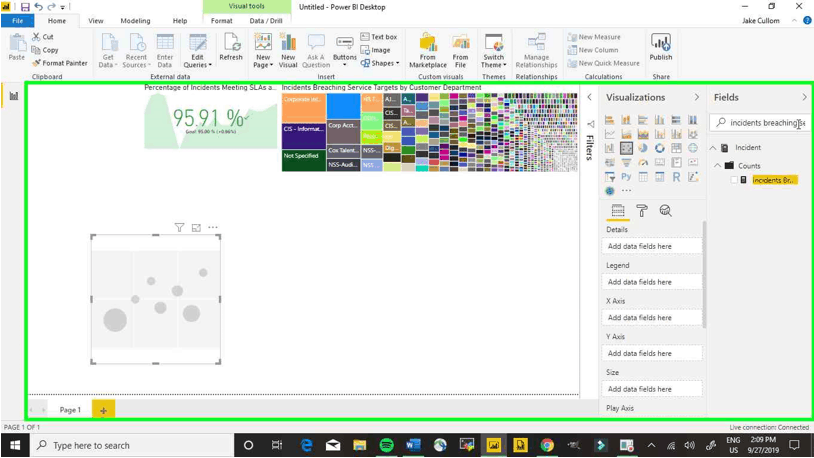Select the ribbon chart visualization
Image resolution: width=814 pixels, height=458 pixels.
point(693,134)
